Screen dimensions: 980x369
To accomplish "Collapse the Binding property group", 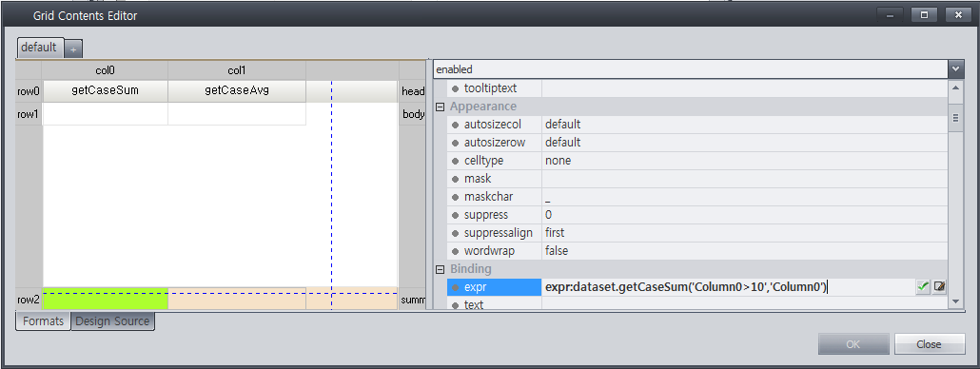I will click(x=440, y=269).
